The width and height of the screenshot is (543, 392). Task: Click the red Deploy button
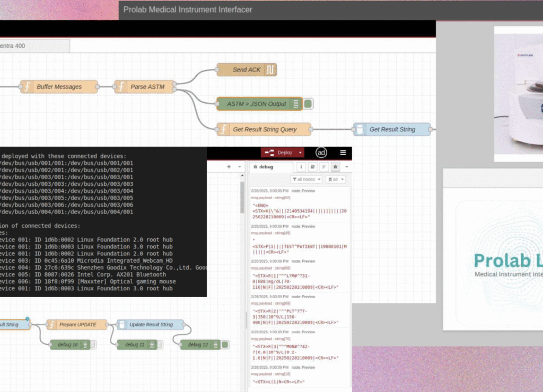[279, 153]
